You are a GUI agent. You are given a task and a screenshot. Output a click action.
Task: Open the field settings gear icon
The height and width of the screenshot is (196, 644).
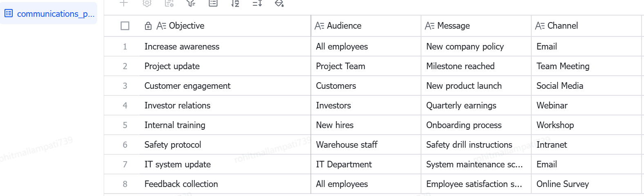coord(147,3)
